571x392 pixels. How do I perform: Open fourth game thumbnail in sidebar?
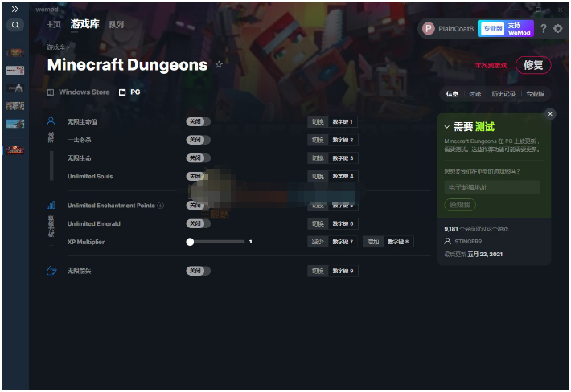pos(15,106)
